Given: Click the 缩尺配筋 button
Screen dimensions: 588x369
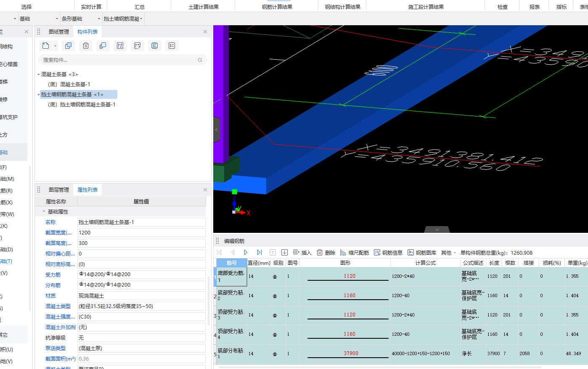Looking at the screenshot, I should pyautogui.click(x=355, y=253).
